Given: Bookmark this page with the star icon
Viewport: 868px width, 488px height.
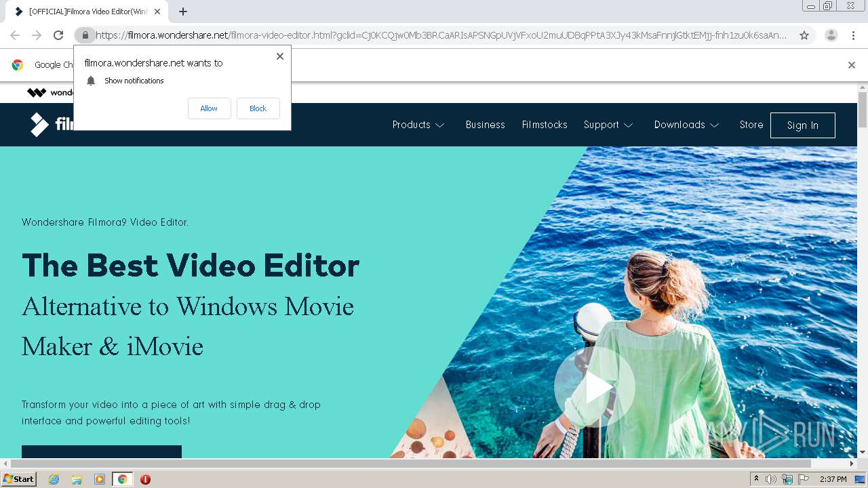Looking at the screenshot, I should 804,35.
